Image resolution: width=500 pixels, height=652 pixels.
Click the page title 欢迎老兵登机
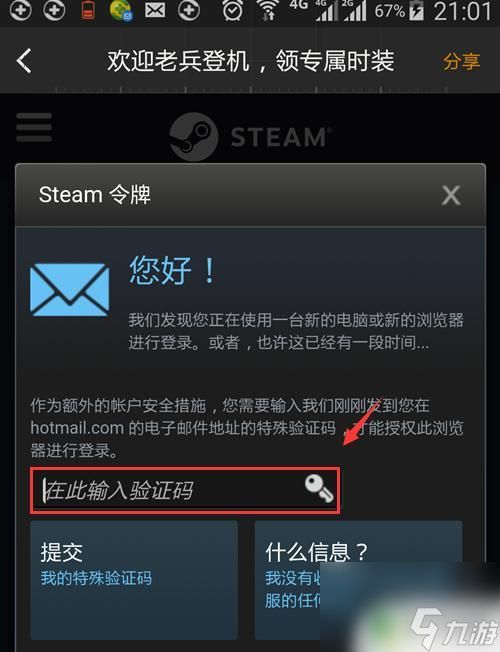pyautogui.click(x=178, y=61)
